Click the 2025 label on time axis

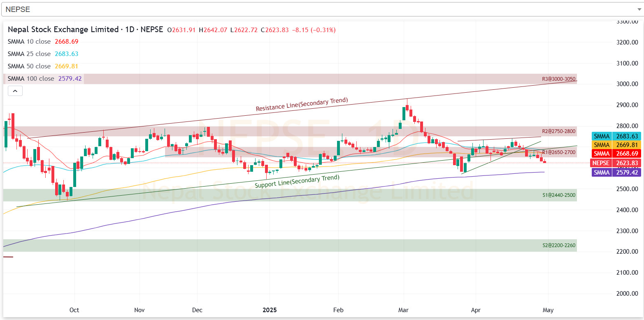270,310
